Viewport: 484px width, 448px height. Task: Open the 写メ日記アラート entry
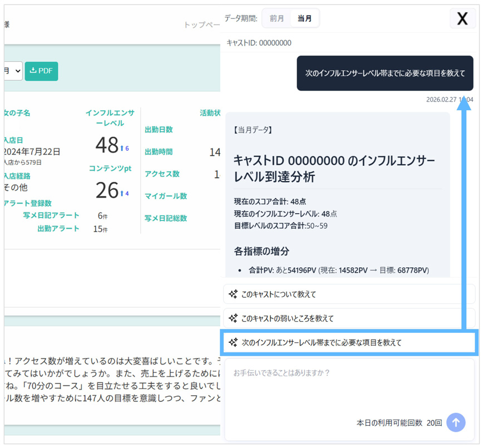51,215
